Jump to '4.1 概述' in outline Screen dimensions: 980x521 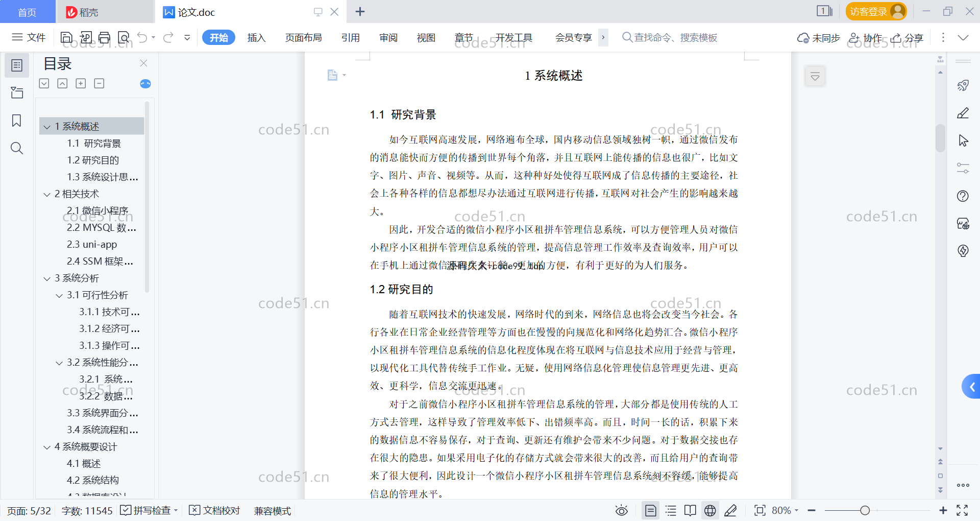(x=84, y=464)
